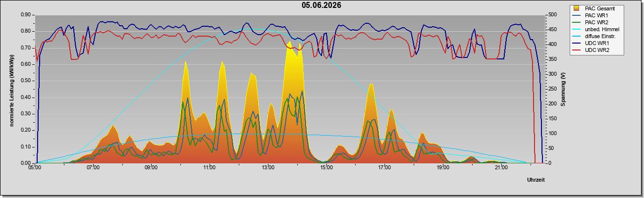Click the 13:00 tick on the time axis
Viewport: 644px width, 198px height.
(268, 168)
